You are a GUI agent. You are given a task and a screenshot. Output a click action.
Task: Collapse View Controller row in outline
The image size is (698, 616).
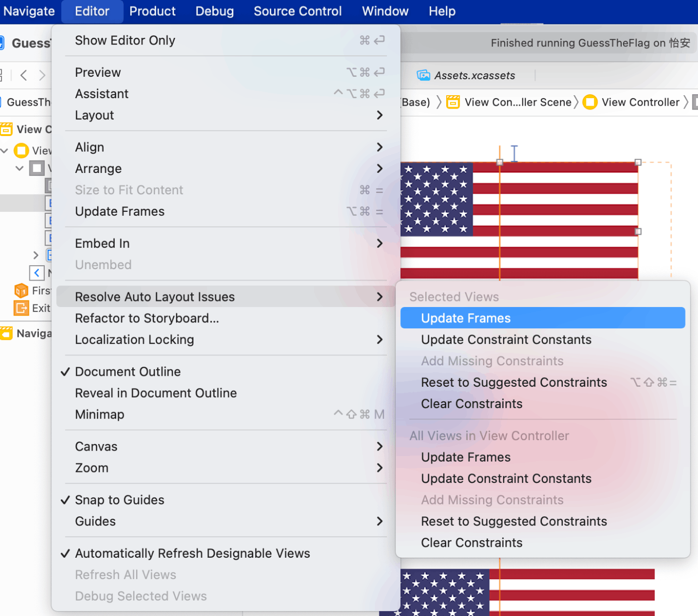coord(4,150)
